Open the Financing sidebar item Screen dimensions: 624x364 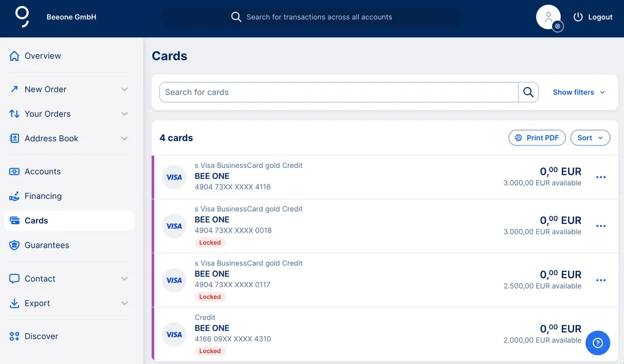pos(43,196)
